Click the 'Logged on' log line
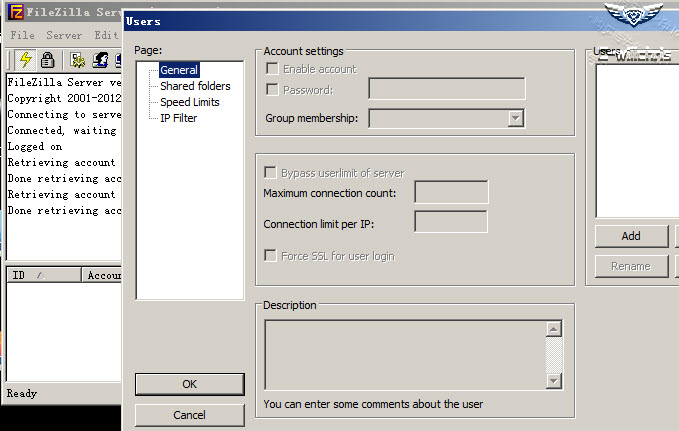Screen dimensions: 679x431 tap(35, 146)
